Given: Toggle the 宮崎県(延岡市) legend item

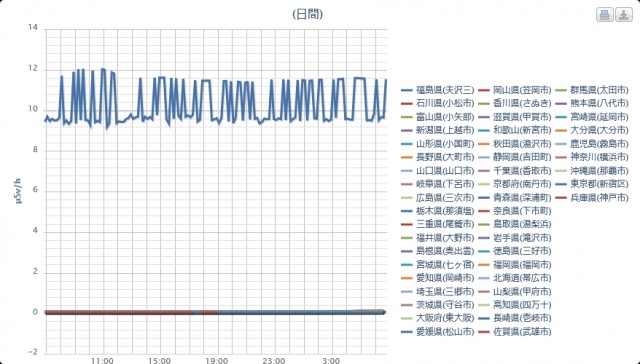Looking at the screenshot, I should 592,117.
